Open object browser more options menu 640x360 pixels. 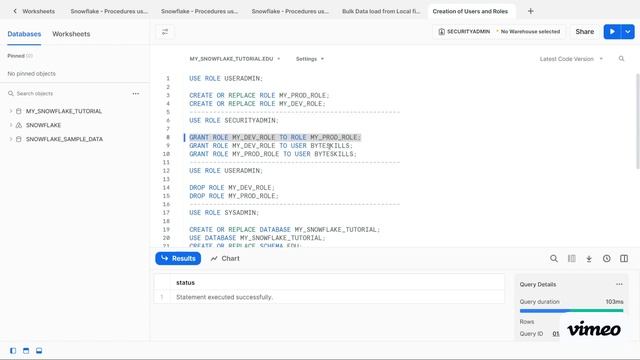(136, 93)
